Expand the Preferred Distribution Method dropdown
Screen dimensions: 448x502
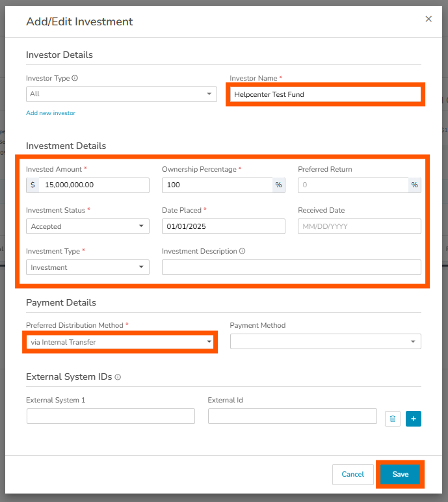point(121,342)
